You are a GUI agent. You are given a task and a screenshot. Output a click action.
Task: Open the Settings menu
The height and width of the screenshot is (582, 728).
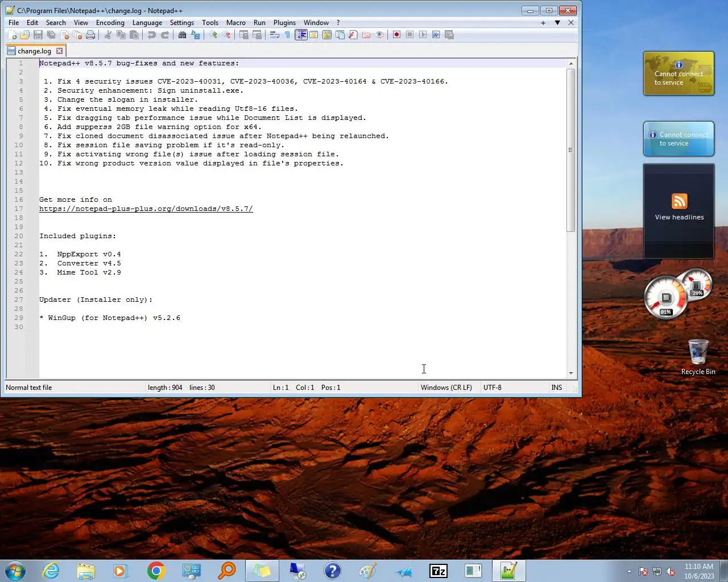click(x=182, y=23)
